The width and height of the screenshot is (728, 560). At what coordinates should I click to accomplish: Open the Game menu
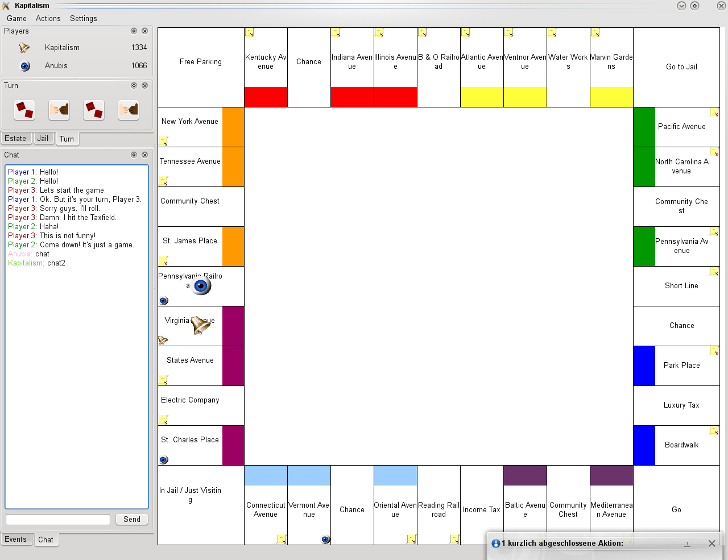pyautogui.click(x=16, y=19)
